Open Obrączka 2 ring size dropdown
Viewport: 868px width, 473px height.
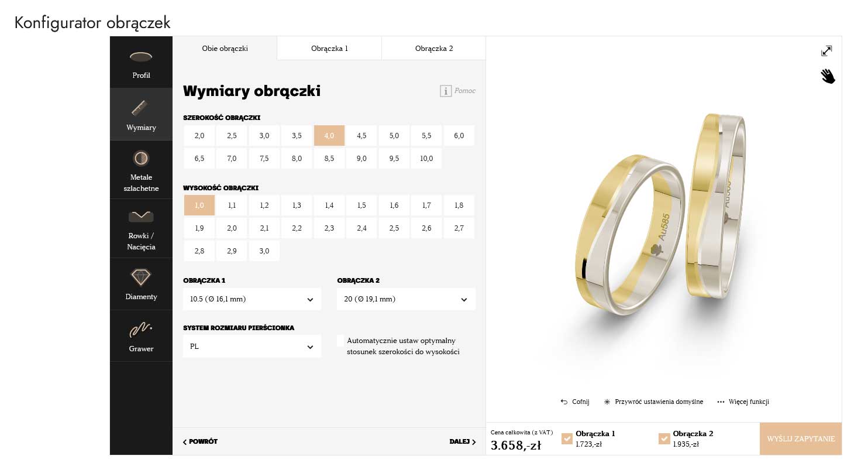(406, 299)
